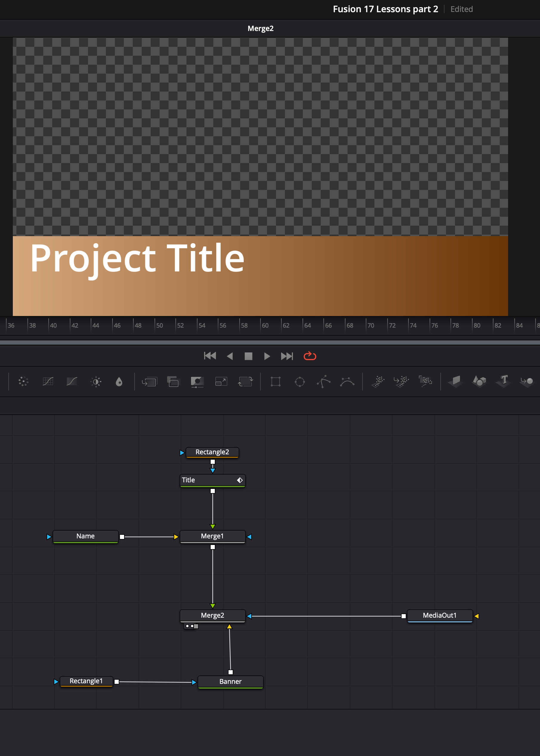Add a Channel Booleans node
The image size is (540, 756).
[173, 381]
